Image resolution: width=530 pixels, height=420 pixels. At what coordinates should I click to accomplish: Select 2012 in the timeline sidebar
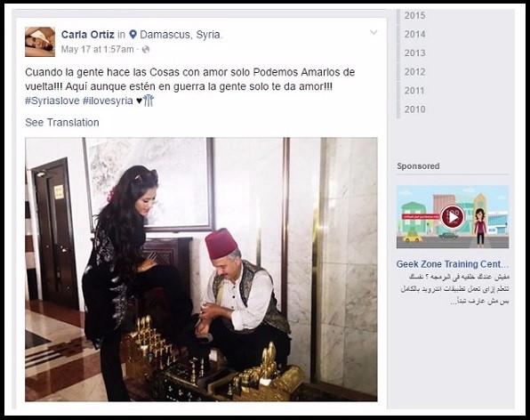[414, 72]
